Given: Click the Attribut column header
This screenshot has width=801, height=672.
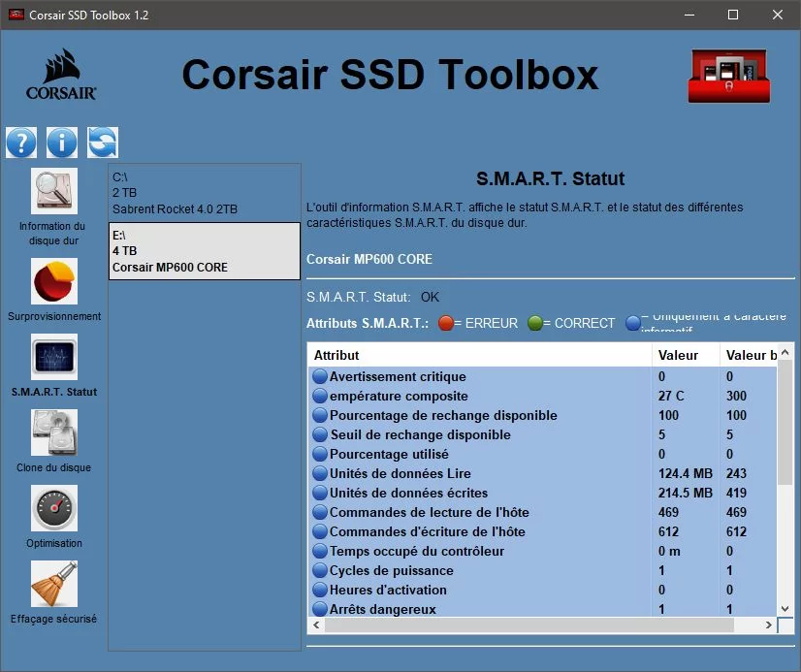Looking at the screenshot, I should 480,355.
